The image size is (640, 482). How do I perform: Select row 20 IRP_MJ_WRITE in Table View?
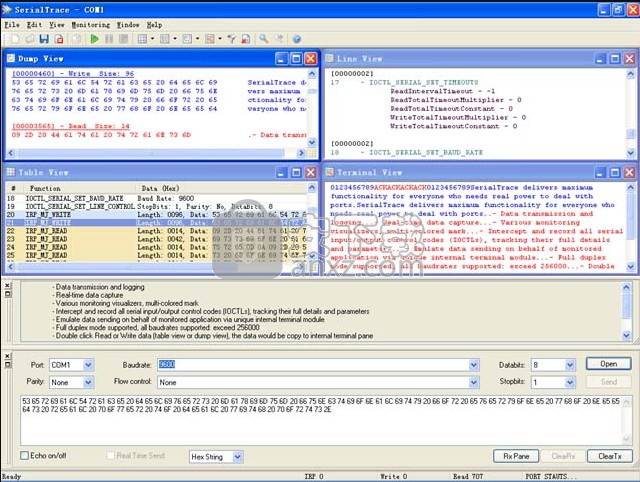click(x=156, y=215)
